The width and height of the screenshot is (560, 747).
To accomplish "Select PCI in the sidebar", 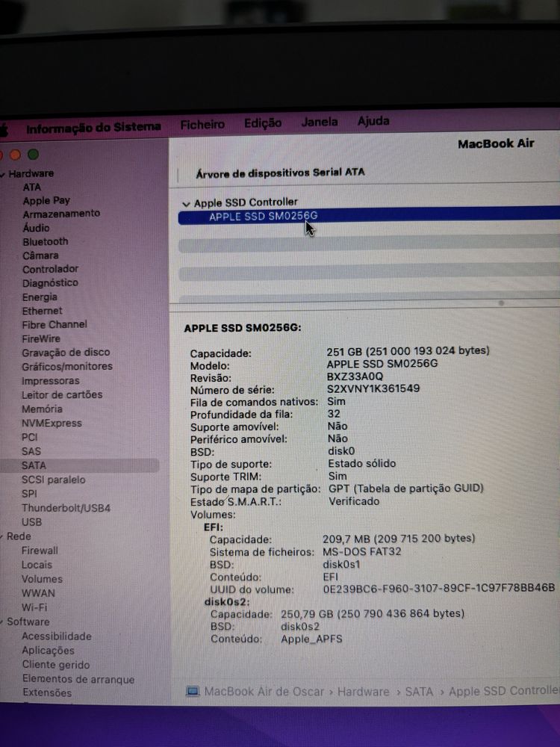I will [x=30, y=437].
